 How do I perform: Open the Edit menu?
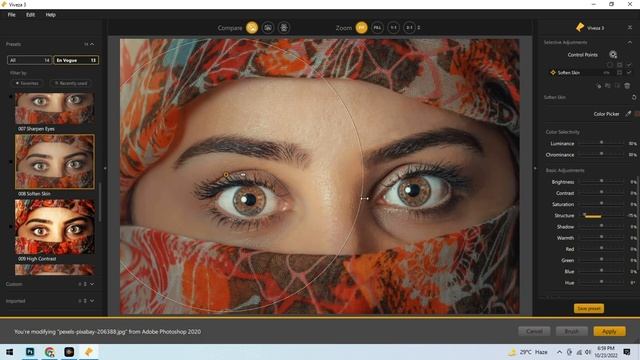[x=31, y=15]
